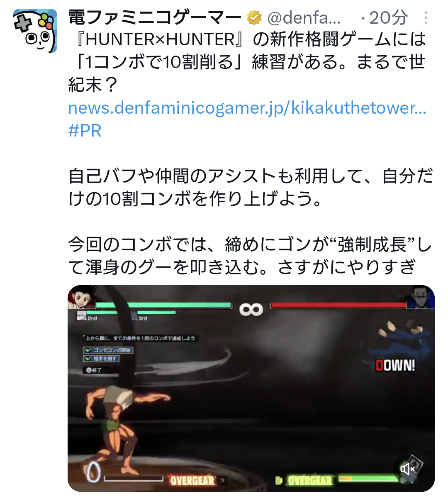Open the three-dot more options menu
Screen dimensions: 448x503
pos(426,18)
